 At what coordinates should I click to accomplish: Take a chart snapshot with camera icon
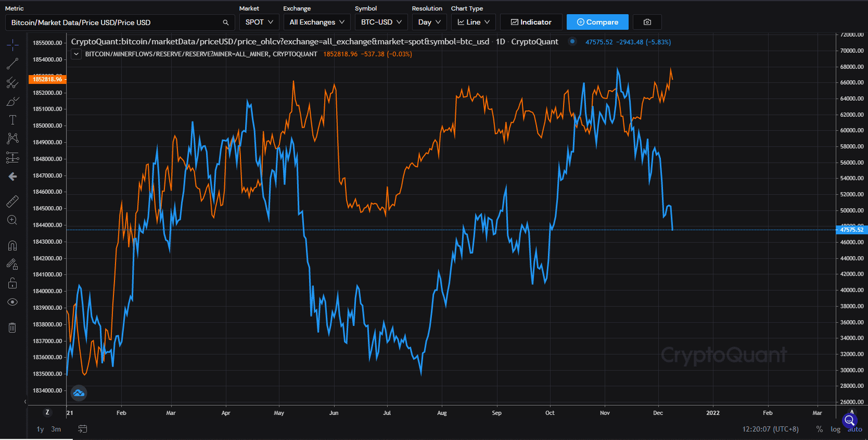647,22
